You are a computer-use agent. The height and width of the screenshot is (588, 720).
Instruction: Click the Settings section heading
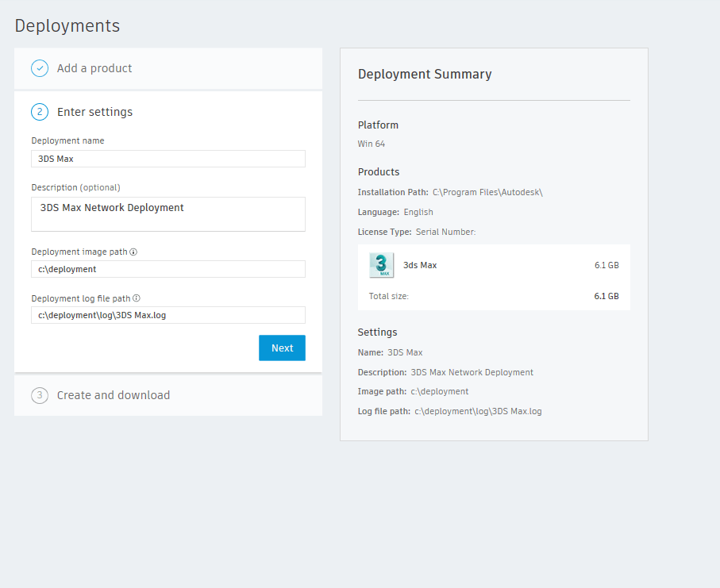[x=377, y=332]
